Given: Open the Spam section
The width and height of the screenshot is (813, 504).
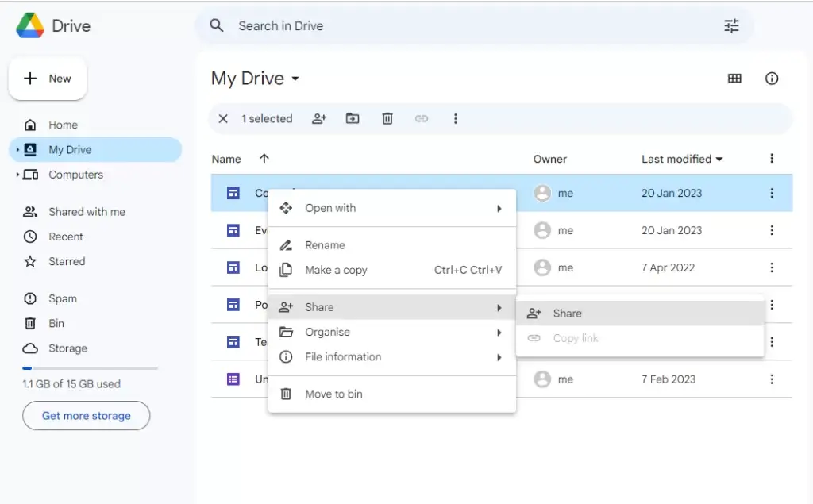Looking at the screenshot, I should tap(95, 298).
